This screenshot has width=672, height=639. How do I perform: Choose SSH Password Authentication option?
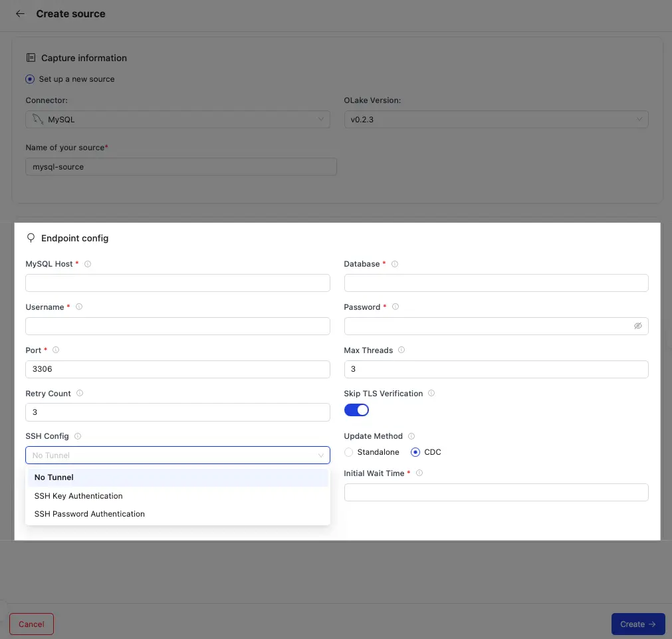pos(90,514)
